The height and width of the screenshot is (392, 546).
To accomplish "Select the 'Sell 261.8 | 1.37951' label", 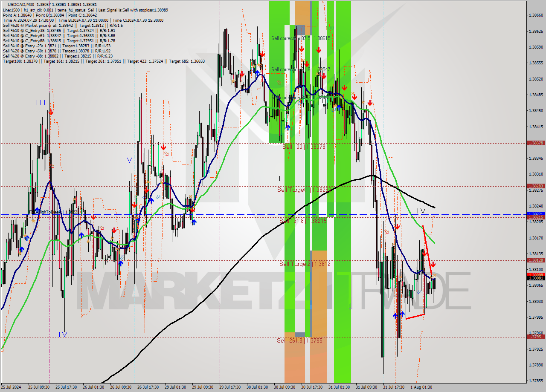I will pyautogui.click(x=301, y=340).
